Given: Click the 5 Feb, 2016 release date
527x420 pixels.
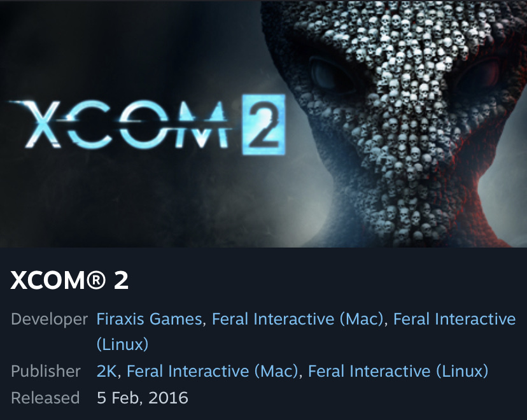Looking at the screenshot, I should click(x=143, y=398).
